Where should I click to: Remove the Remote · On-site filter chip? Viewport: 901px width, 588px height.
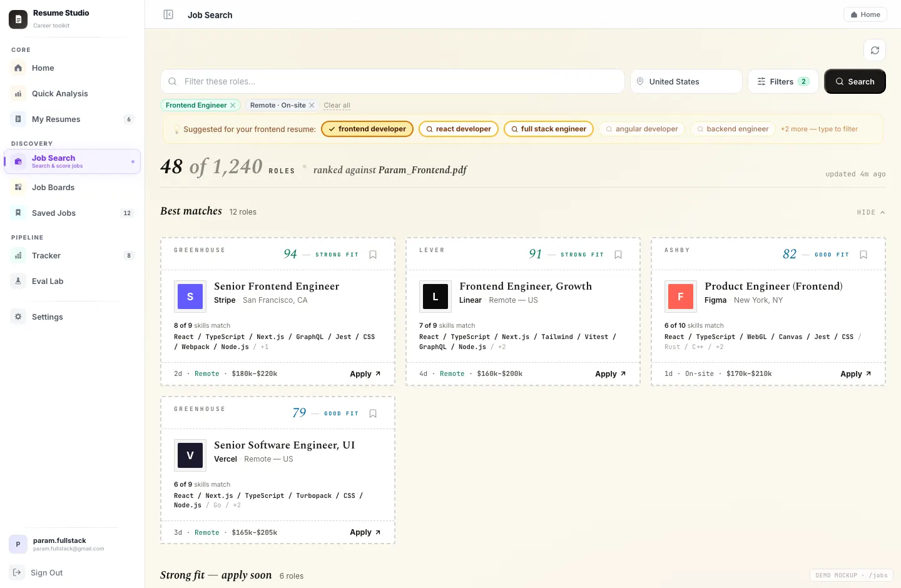click(312, 105)
